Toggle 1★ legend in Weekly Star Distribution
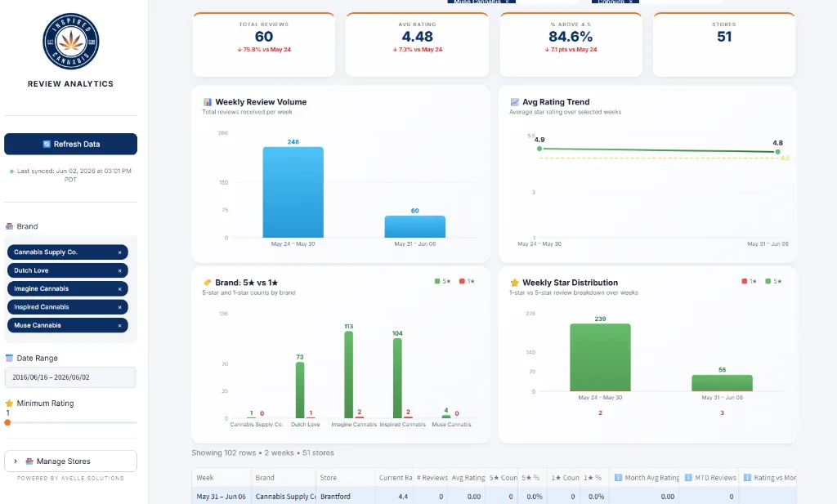837x504 pixels. [749, 281]
